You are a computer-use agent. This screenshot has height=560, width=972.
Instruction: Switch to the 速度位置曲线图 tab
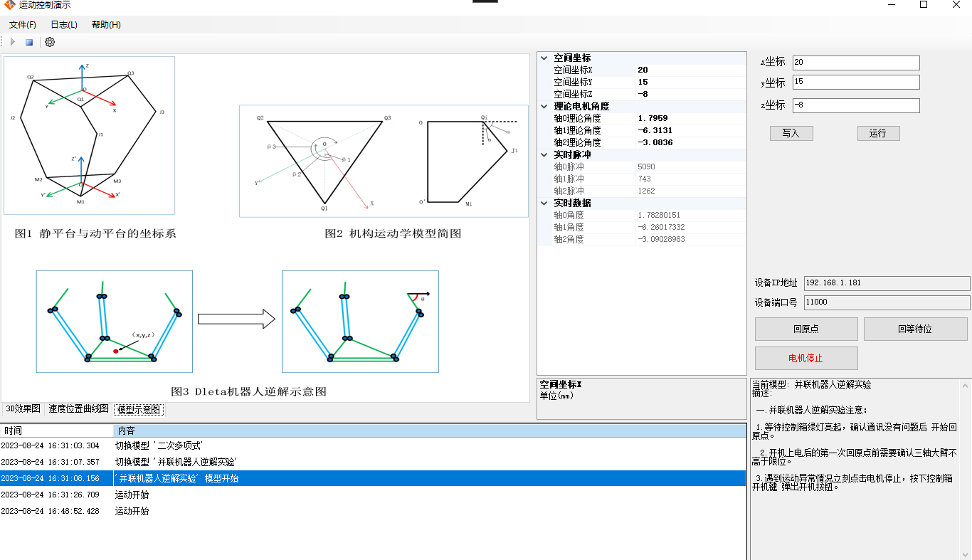coord(78,409)
